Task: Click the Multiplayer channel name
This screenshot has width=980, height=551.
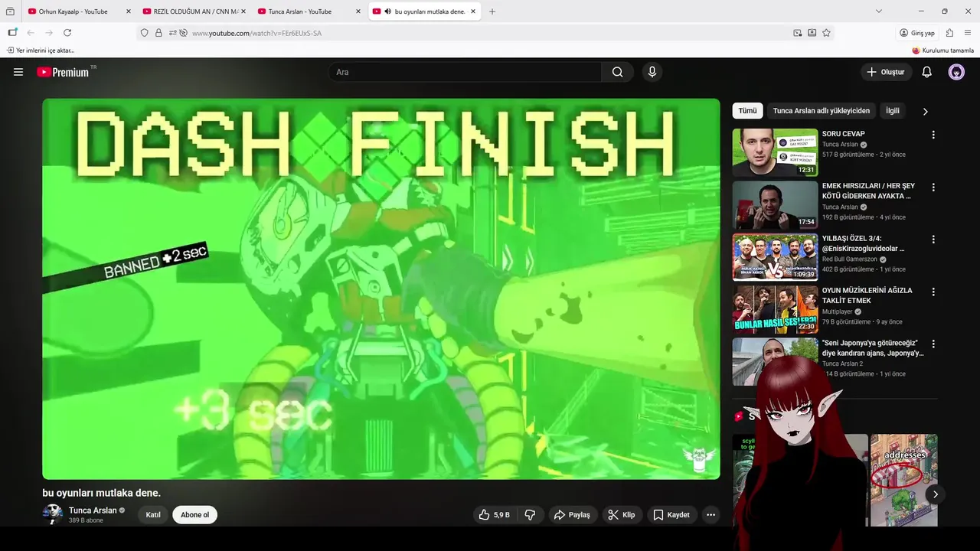Action: 837,311
